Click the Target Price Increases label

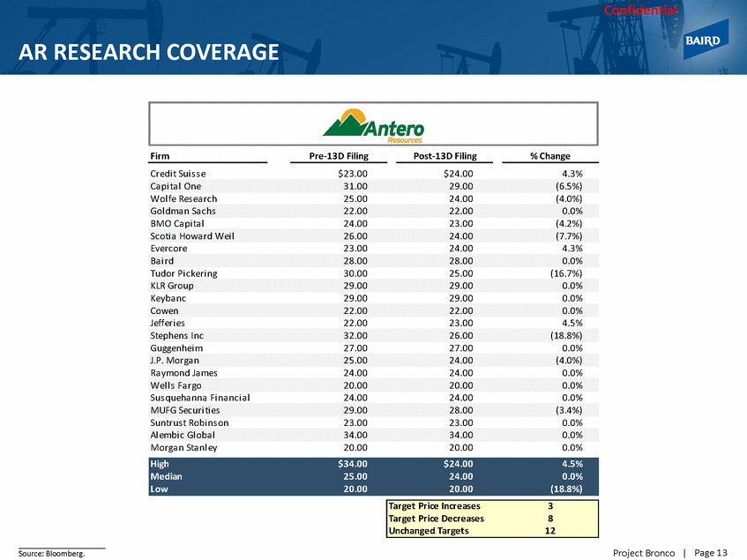[435, 506]
